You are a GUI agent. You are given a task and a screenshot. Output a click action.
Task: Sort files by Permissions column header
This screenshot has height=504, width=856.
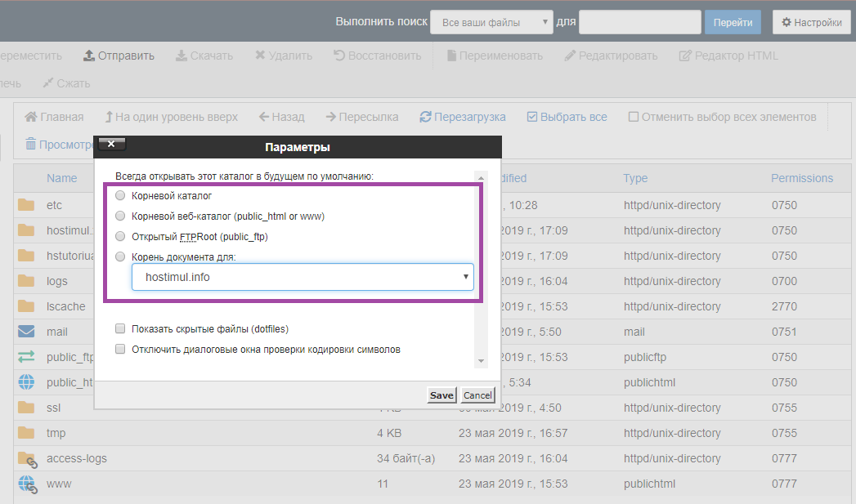pyautogui.click(x=801, y=178)
